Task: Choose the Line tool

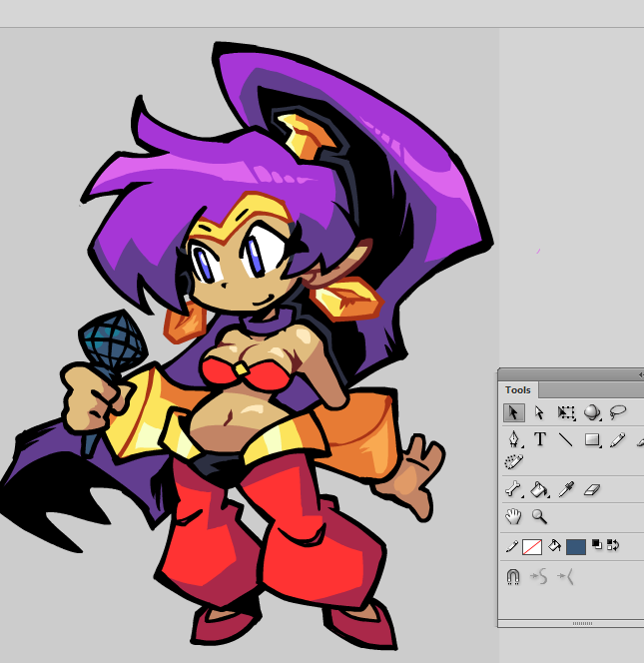Action: click(566, 439)
